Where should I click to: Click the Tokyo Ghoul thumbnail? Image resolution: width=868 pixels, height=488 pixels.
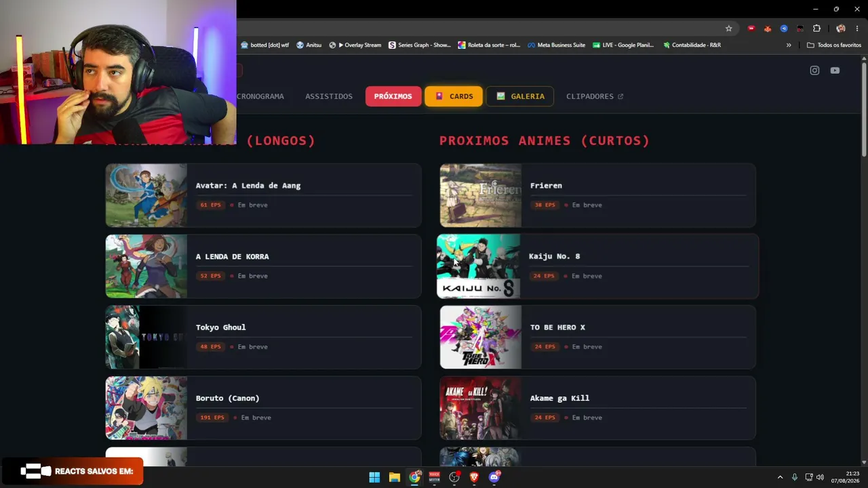click(x=146, y=337)
